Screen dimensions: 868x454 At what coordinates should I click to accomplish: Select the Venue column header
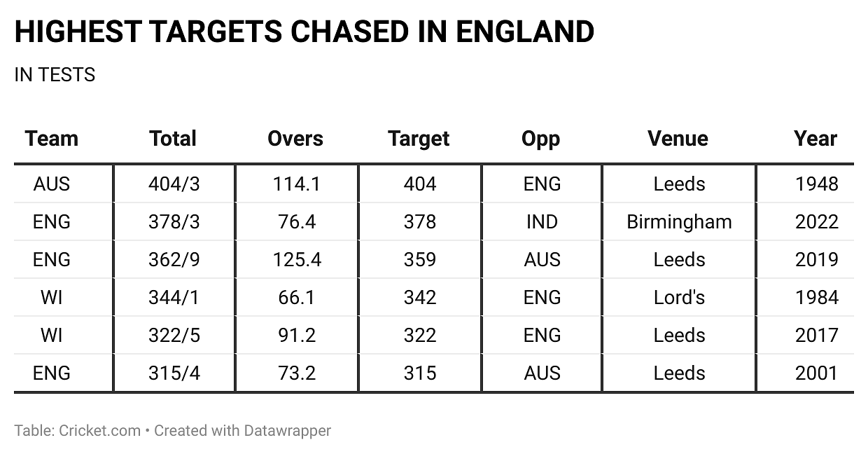pos(678,139)
